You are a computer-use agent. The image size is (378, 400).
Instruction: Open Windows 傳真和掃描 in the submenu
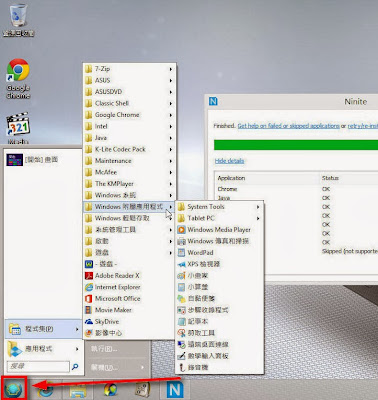[x=218, y=241]
